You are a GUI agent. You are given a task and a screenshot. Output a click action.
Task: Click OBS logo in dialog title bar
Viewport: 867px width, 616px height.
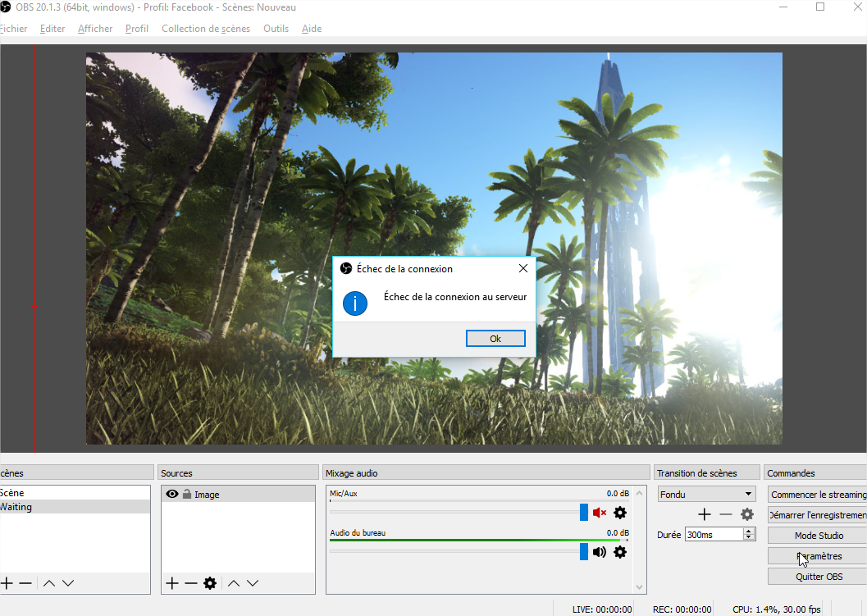346,269
